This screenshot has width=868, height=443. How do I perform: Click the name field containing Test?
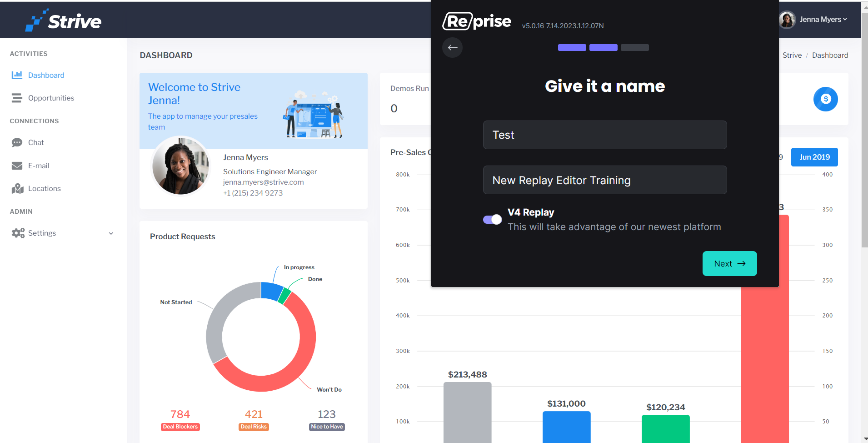pyautogui.click(x=604, y=135)
